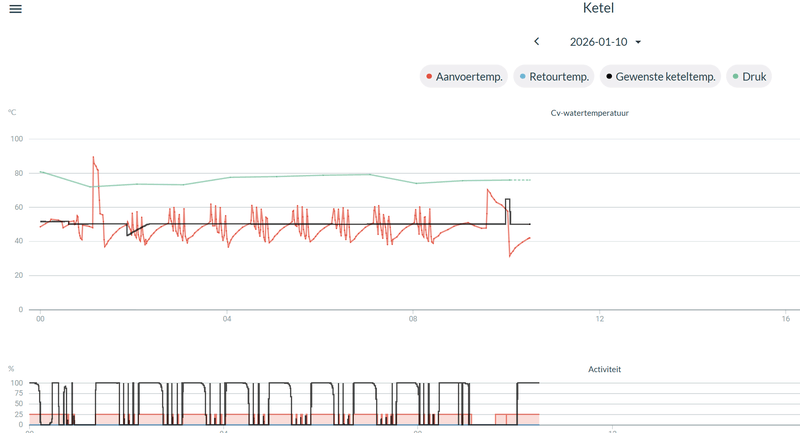
Task: Click the 08 hour label on temperature axis
Action: click(413, 319)
